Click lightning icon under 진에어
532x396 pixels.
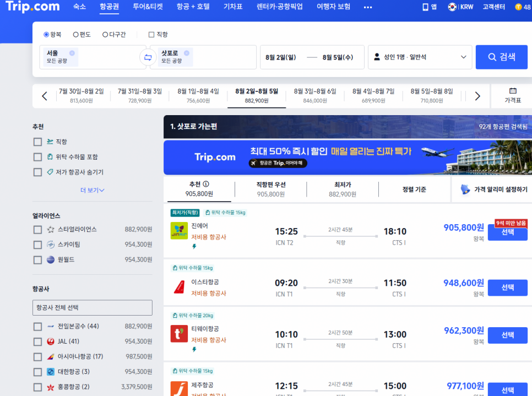tap(194, 246)
